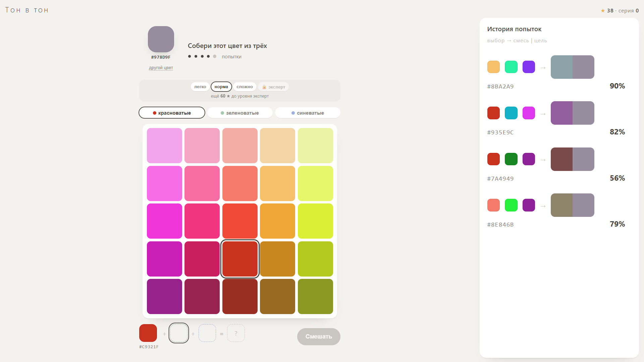
Task: Pick the pastel peach swatch in top row
Action: 277,146
